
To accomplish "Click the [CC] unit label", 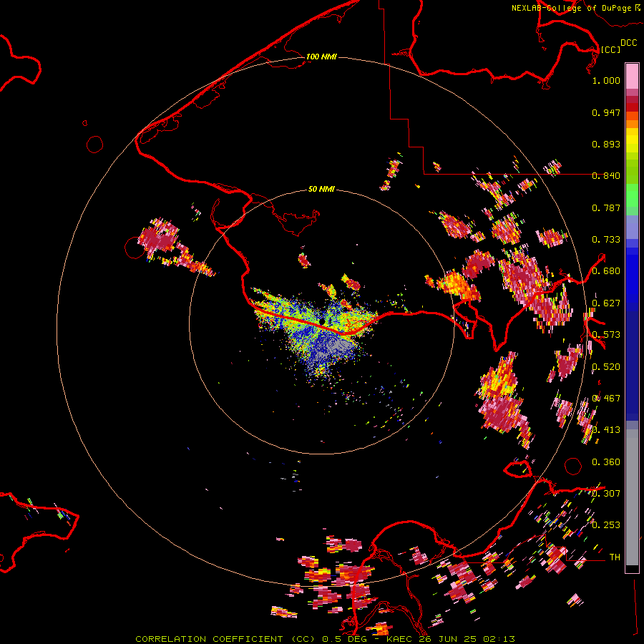I will pyautogui.click(x=611, y=49).
